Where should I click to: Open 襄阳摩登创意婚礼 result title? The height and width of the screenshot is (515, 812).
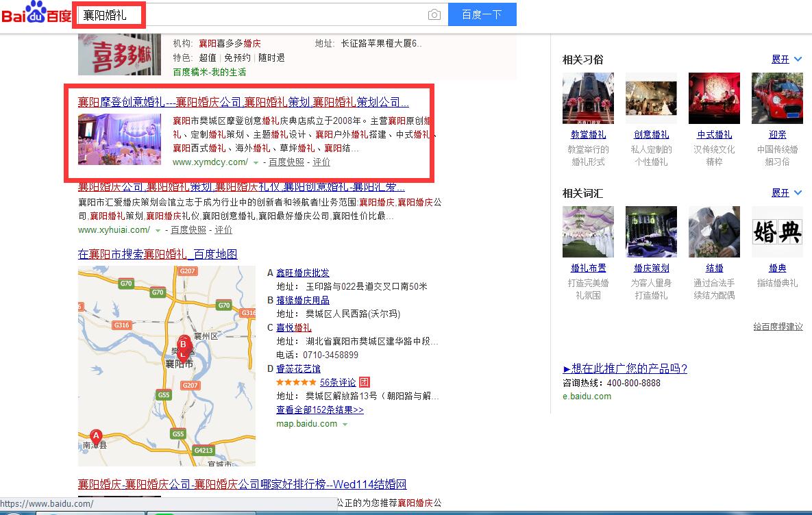pyautogui.click(x=243, y=102)
